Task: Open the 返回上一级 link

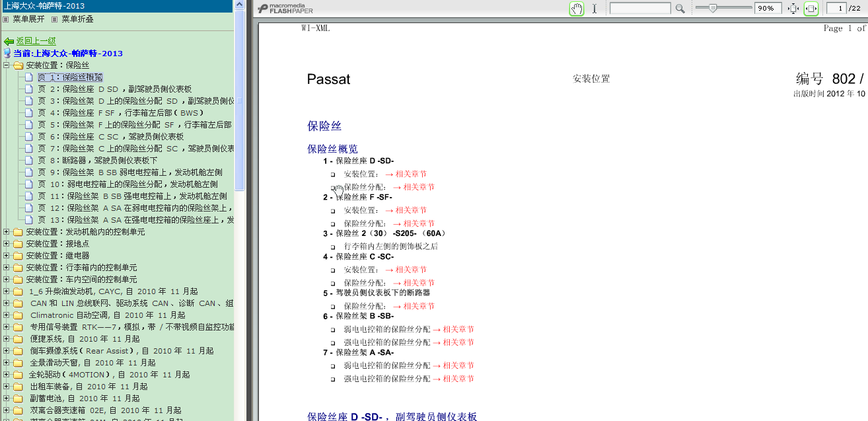Action: coord(36,41)
